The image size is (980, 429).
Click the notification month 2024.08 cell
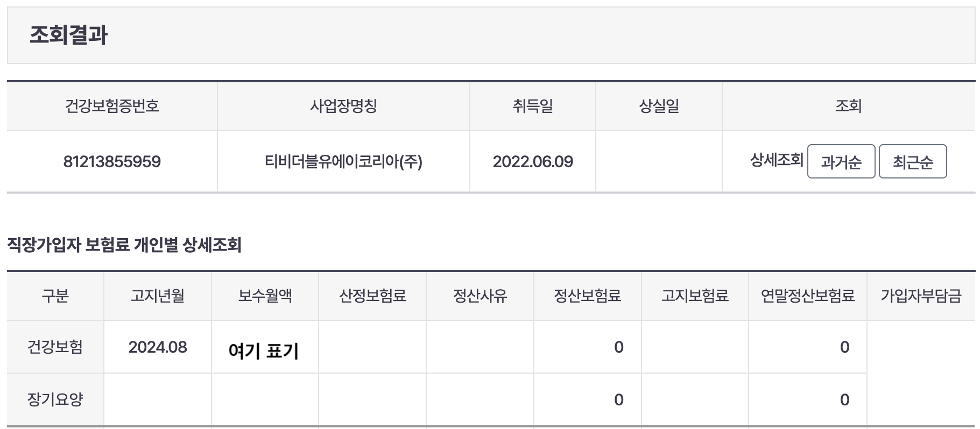coord(157,347)
